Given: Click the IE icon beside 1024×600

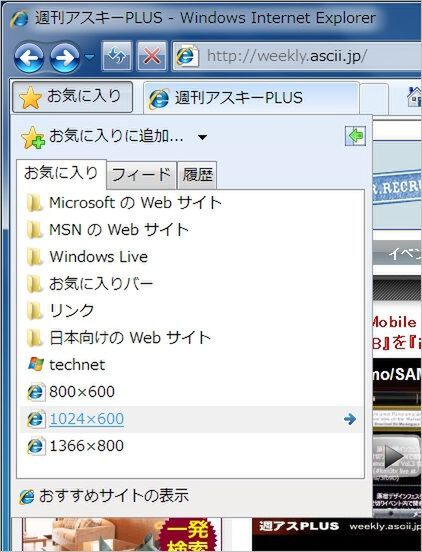Looking at the screenshot, I should (36, 419).
